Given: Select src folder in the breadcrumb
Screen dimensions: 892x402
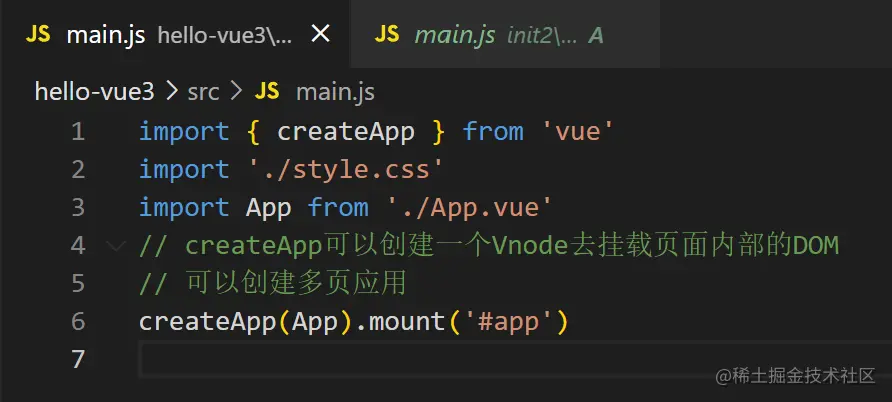Looking at the screenshot, I should [x=204, y=92].
